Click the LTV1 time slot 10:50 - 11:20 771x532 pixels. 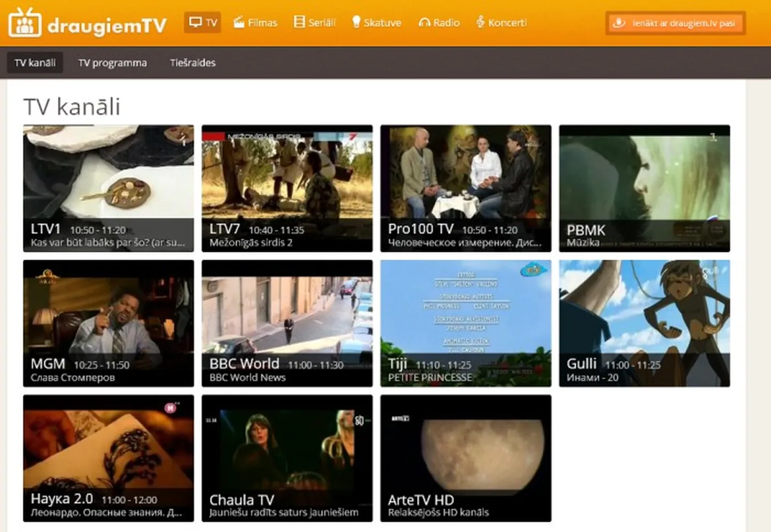click(98, 230)
